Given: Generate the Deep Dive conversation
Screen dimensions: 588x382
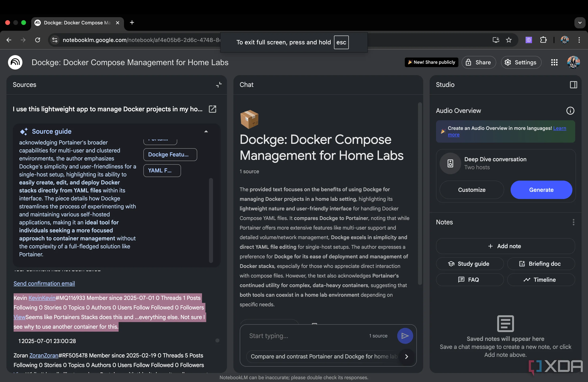Looking at the screenshot, I should coord(541,190).
